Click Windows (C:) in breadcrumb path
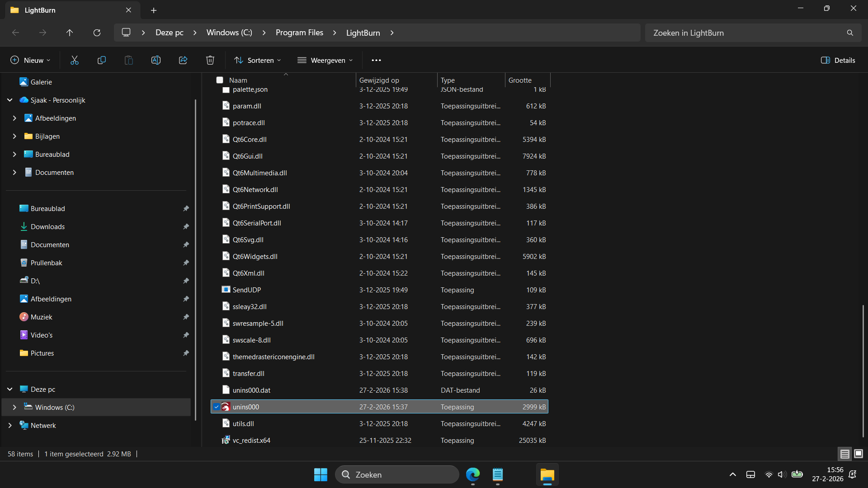Screen dimensions: 868x488 point(229,33)
